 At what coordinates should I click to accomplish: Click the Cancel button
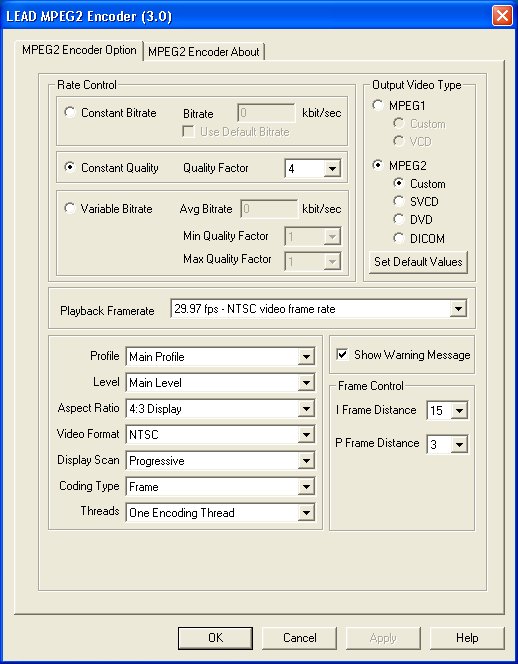pos(299,638)
